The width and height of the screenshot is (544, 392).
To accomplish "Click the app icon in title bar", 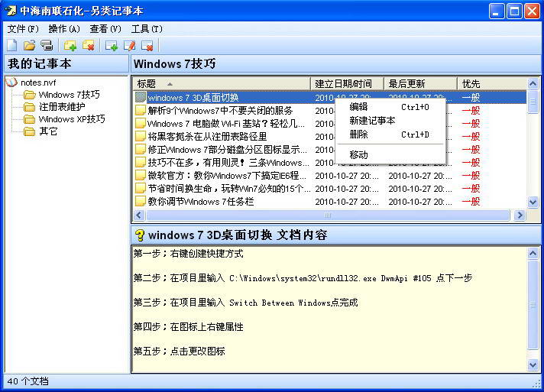I will pos(11,11).
